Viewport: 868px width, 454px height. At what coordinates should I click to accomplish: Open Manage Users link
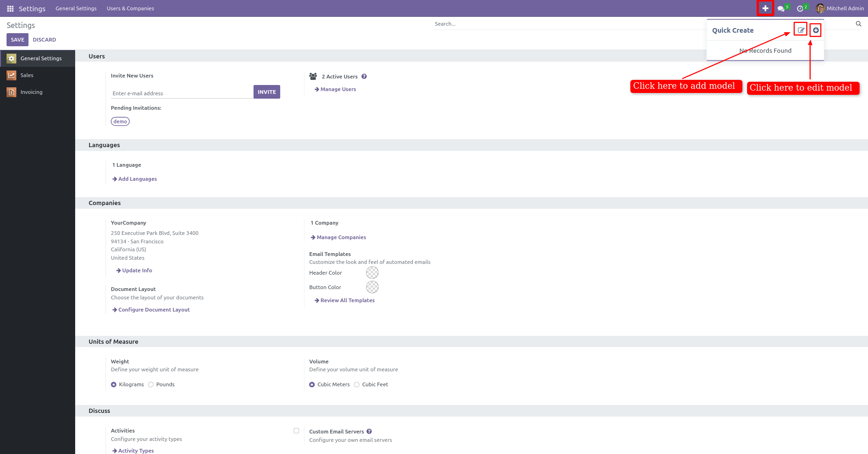pyautogui.click(x=335, y=89)
